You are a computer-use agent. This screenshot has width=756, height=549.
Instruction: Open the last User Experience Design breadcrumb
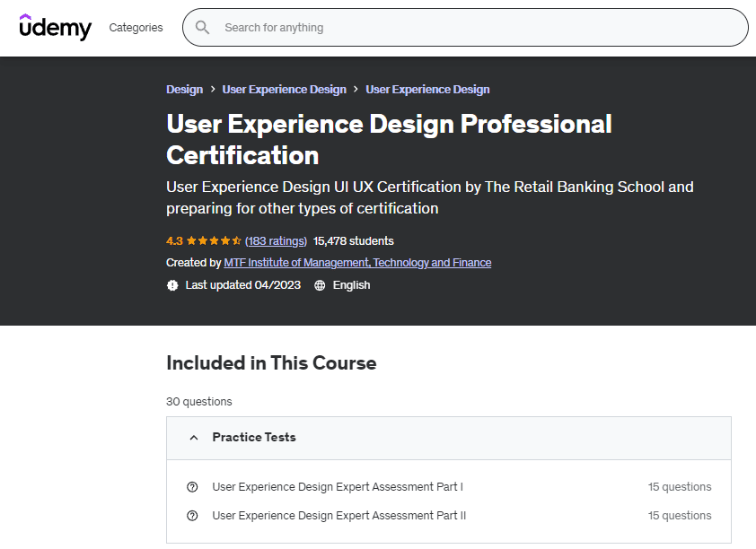(427, 90)
